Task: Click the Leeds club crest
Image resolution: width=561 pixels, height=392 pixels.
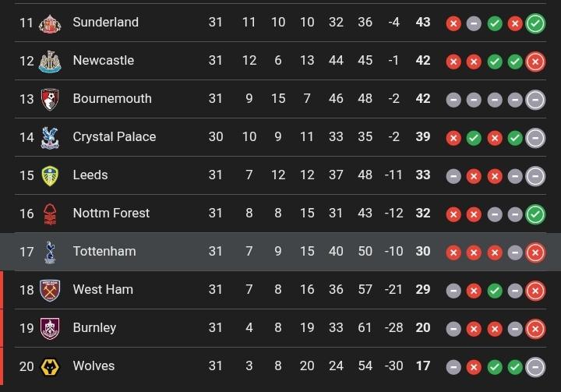Action: (51, 175)
